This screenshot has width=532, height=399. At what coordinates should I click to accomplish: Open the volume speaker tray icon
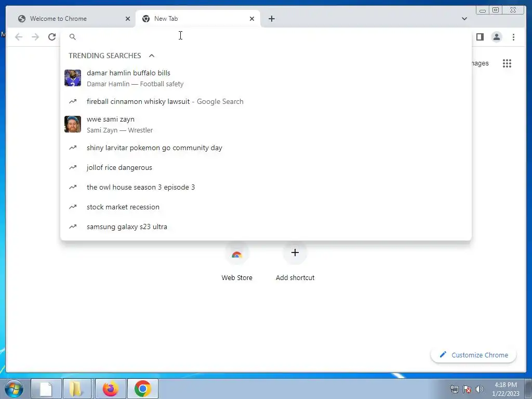pos(480,389)
